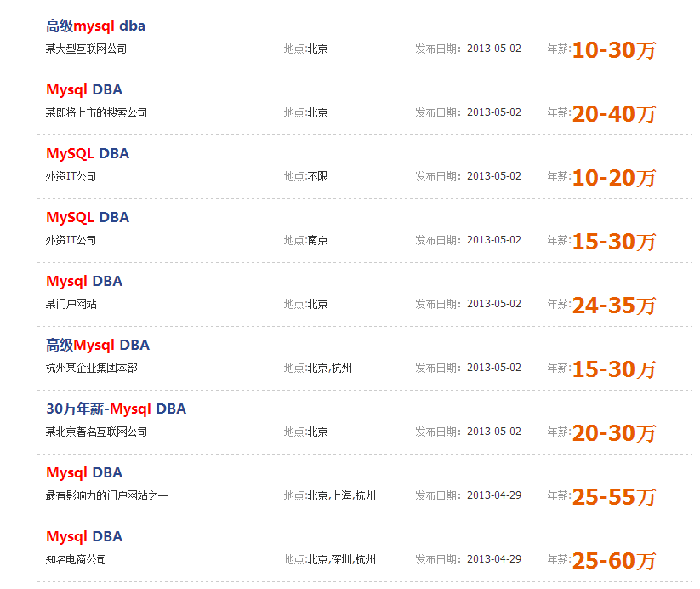The image size is (700, 589).
Task: Open the 30万年薪-Mysql DBA listing
Action: pos(116,409)
